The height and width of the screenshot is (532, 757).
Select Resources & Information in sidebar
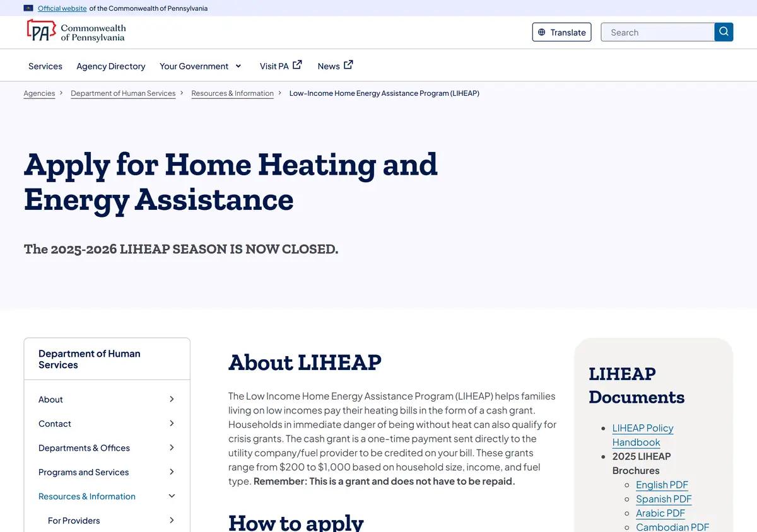(87, 497)
